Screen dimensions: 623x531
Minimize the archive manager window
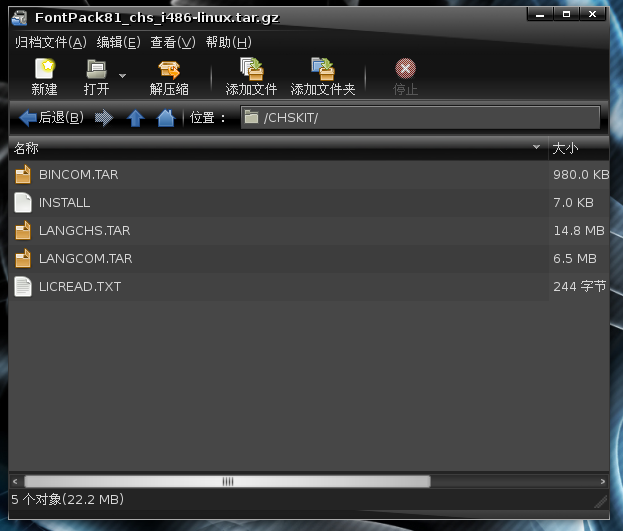[540, 15]
